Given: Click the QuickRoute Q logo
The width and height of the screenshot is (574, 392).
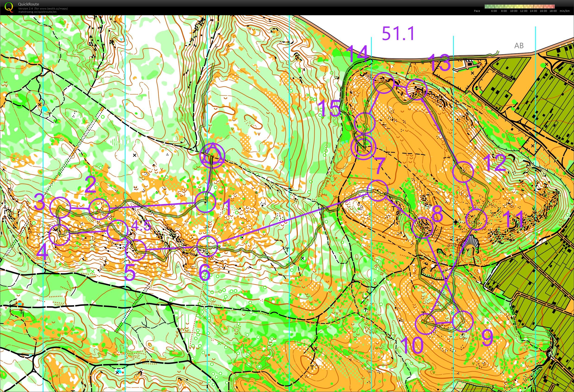Looking at the screenshot, I should (9, 7).
